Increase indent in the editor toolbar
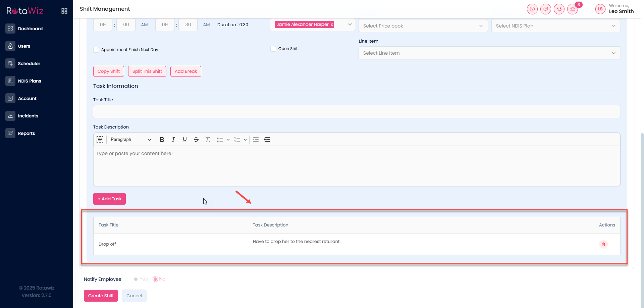Screen dimensions: 644x308 tap(267, 140)
